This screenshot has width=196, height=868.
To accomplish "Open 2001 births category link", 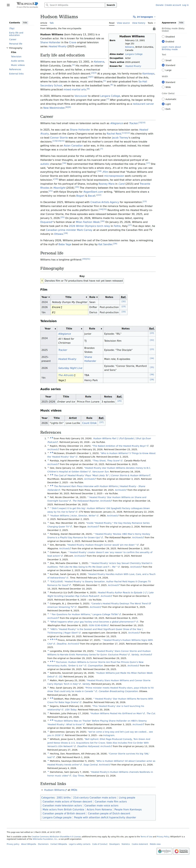I will coord(64,798).
